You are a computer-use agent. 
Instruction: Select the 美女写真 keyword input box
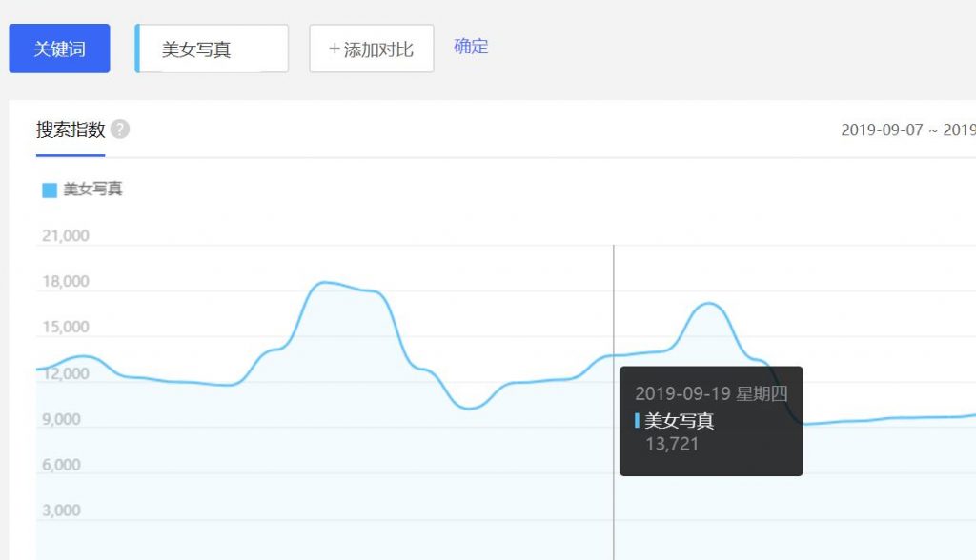pos(212,49)
